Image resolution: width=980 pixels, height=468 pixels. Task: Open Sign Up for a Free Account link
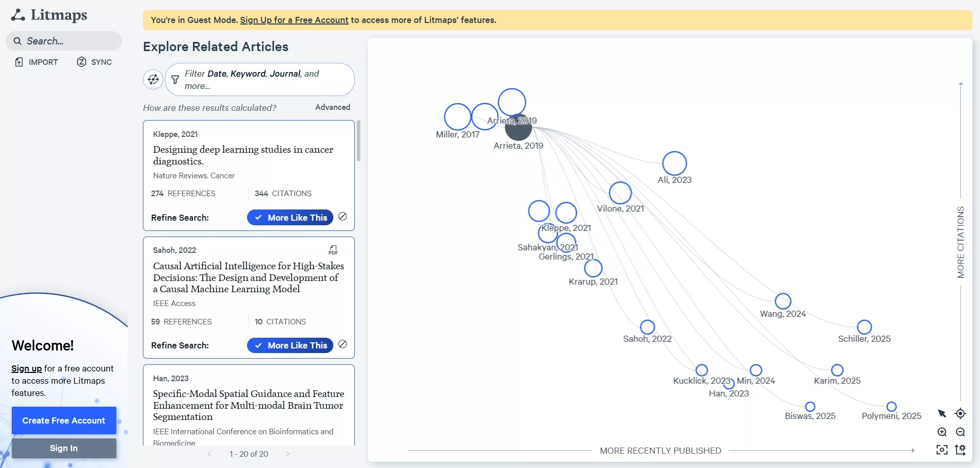point(294,20)
